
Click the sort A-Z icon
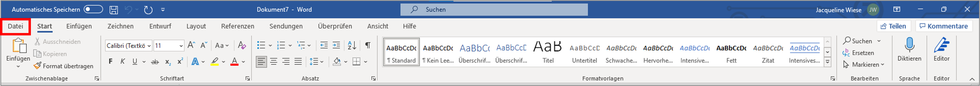[x=352, y=45]
